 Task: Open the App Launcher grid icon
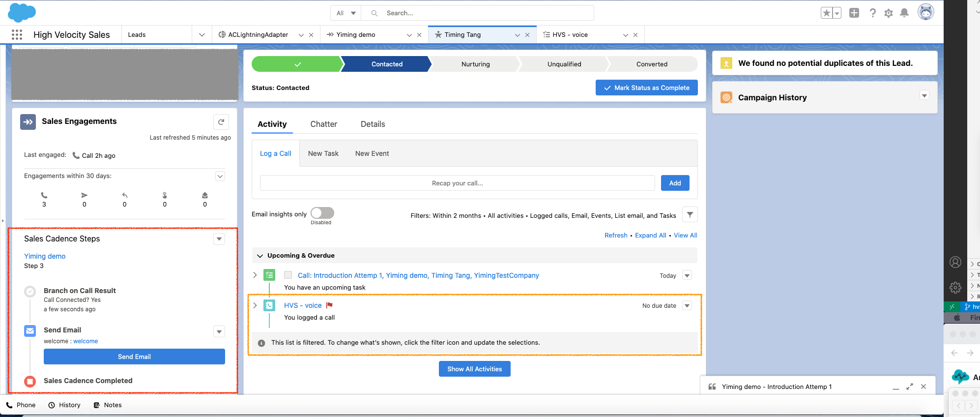(17, 34)
